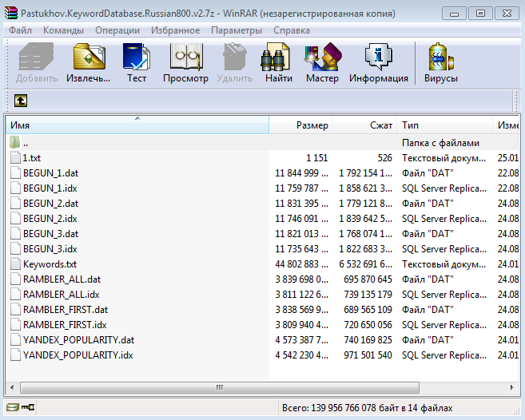Click the size 44 802 883 of Keywords.txt
The image size is (525, 420).
pyautogui.click(x=302, y=264)
